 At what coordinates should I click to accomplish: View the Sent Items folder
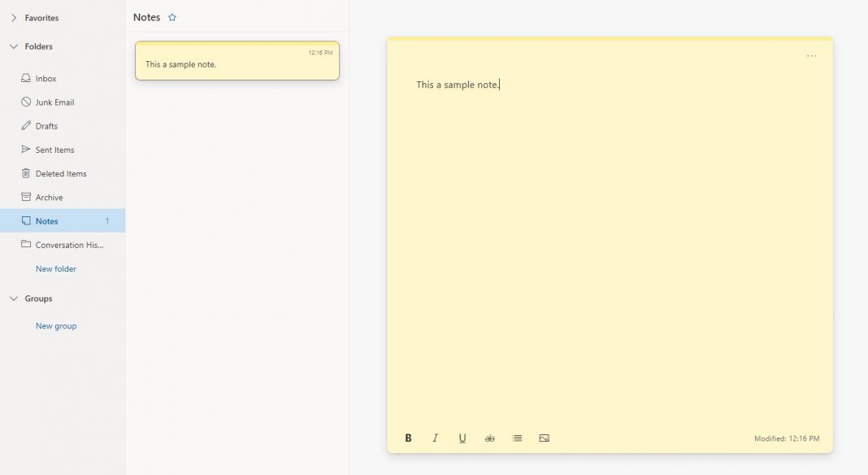pos(54,149)
